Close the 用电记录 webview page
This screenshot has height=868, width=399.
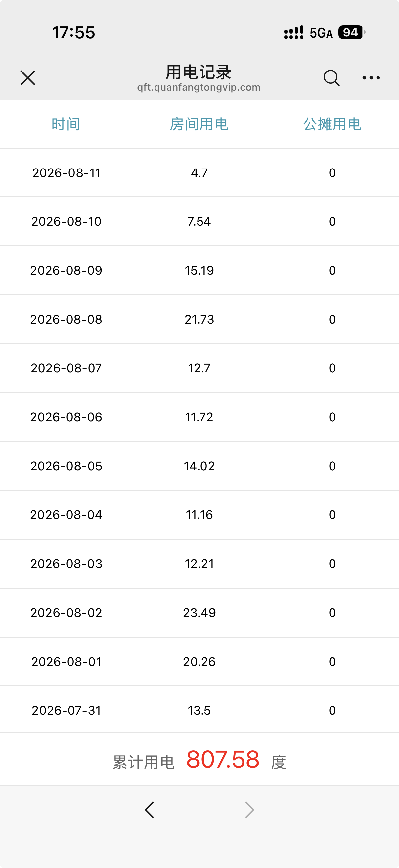[x=27, y=78]
